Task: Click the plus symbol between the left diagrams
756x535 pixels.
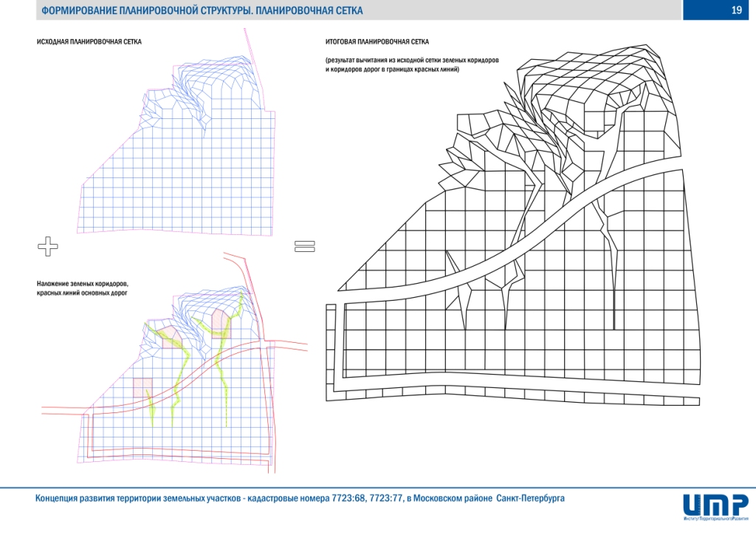Action: pyautogui.click(x=48, y=247)
